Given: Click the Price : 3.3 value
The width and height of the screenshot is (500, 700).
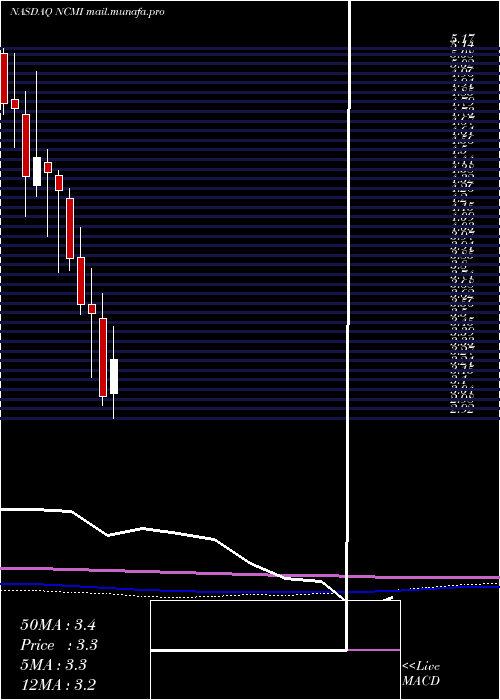Looking at the screenshot, I should click(59, 645).
